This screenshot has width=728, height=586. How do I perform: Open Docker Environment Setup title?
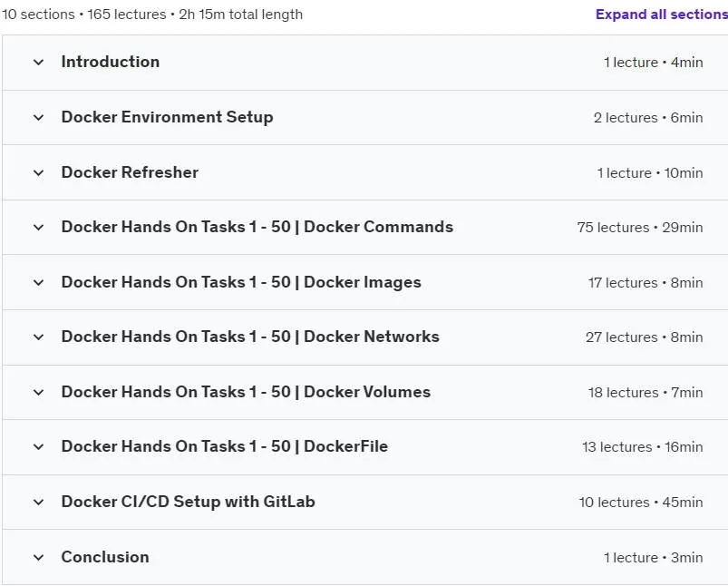pos(167,117)
